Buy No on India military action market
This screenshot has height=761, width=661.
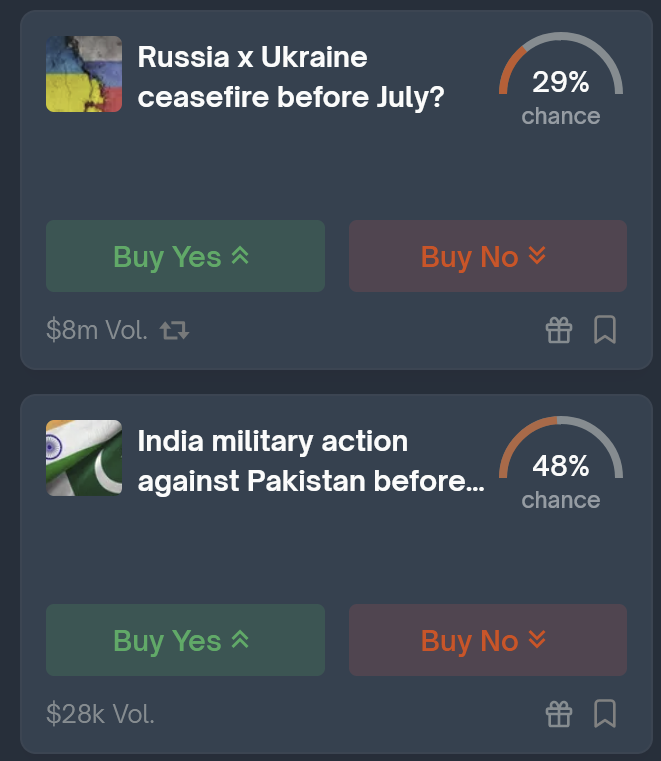(488, 640)
